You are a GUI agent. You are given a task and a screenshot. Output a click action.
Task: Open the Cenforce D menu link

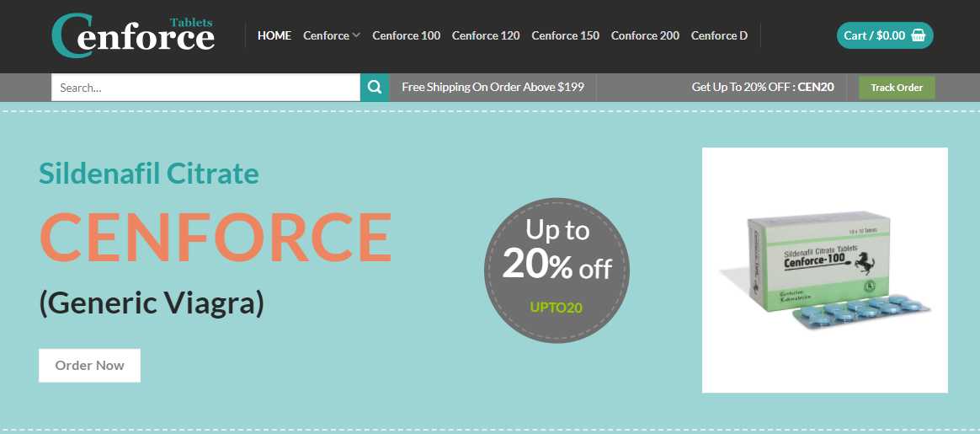click(x=719, y=35)
